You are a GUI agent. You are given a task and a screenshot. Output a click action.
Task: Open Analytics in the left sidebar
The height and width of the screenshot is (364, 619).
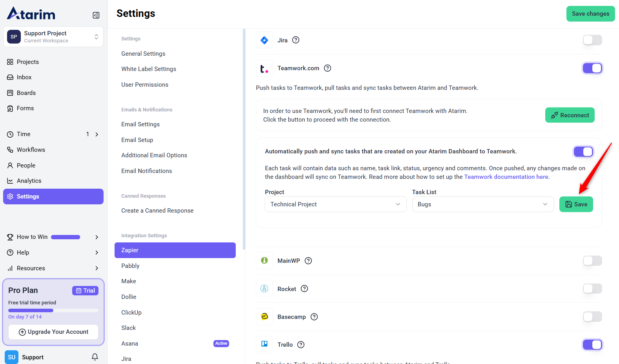(29, 181)
